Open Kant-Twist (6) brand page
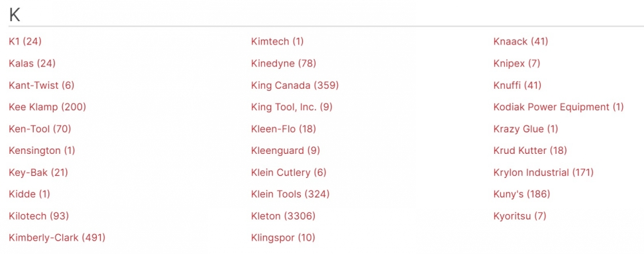644x254 pixels. (42, 85)
